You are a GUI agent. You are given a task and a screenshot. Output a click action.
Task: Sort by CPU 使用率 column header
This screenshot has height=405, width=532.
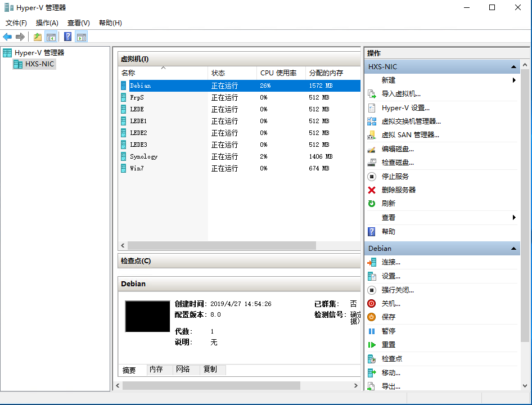(x=281, y=73)
